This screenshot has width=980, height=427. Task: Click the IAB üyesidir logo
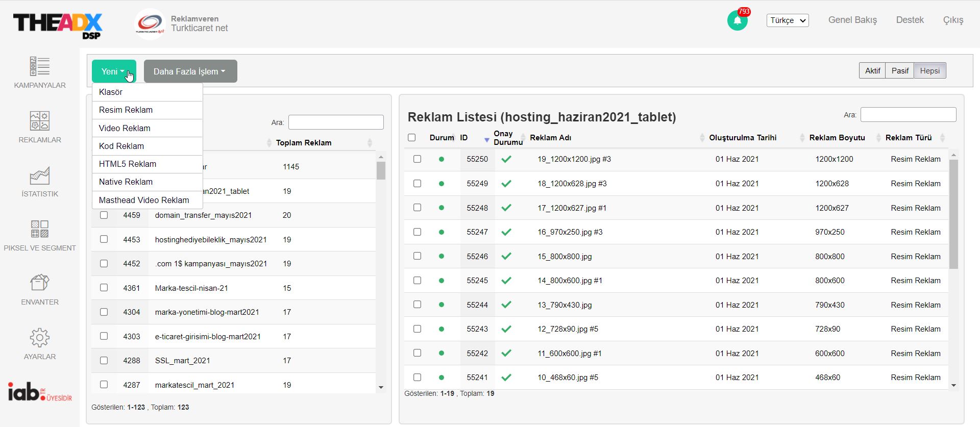(x=40, y=391)
